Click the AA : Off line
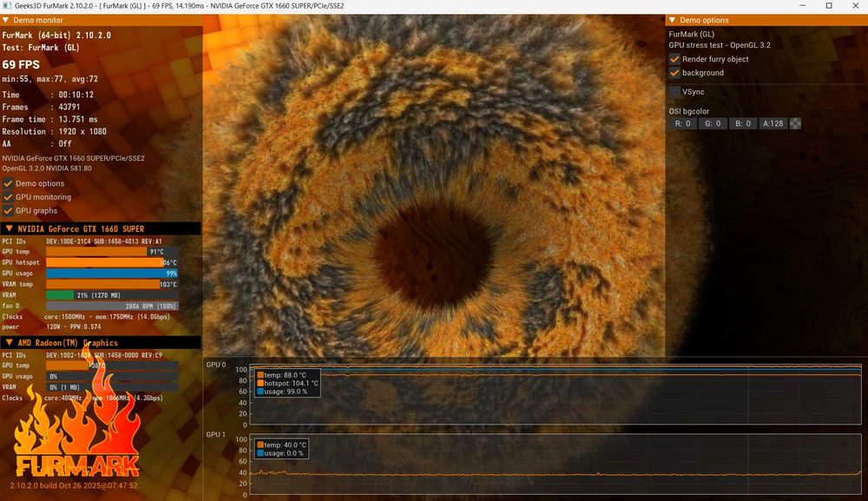The width and height of the screenshot is (868, 501). [36, 143]
